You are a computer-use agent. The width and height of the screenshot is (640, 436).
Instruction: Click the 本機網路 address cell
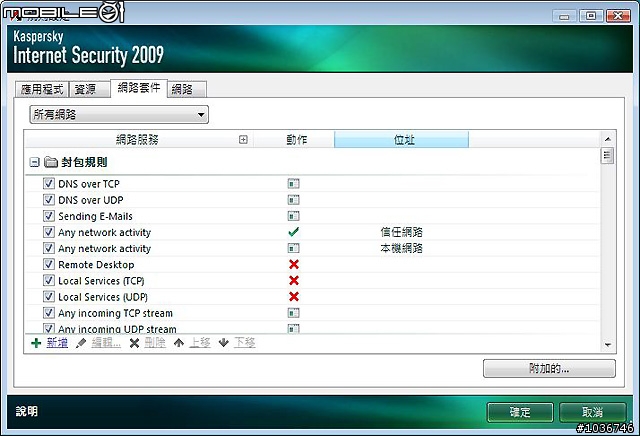pos(402,248)
